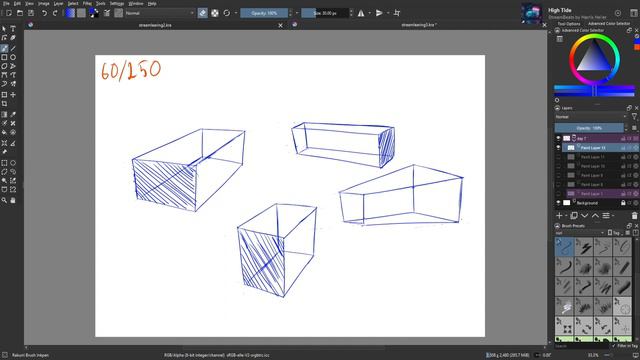Redo the last action

pos(55,13)
